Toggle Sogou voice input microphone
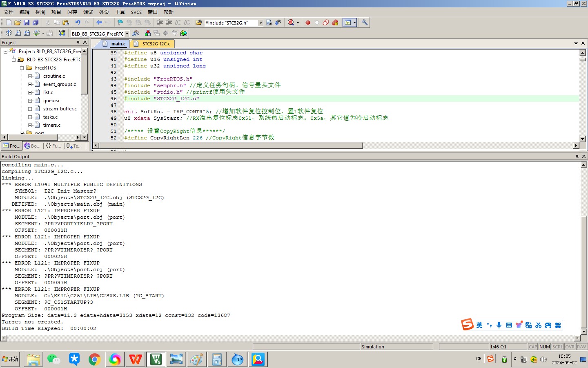Image resolution: width=588 pixels, height=368 pixels. point(499,325)
